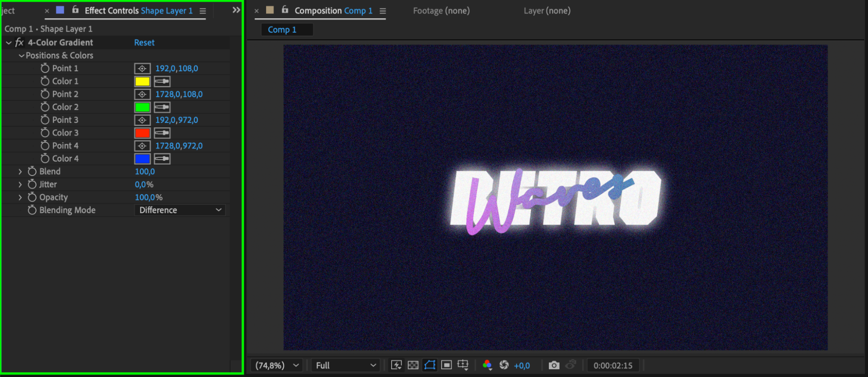Open the yellow Color 1 swatch
Screen dimensions: 868x377
(x=142, y=81)
